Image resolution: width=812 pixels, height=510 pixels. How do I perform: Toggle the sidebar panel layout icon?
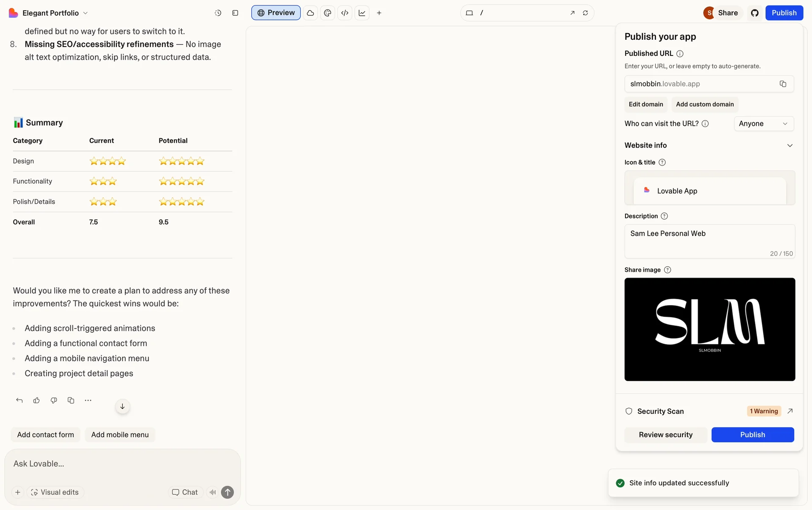coord(235,13)
